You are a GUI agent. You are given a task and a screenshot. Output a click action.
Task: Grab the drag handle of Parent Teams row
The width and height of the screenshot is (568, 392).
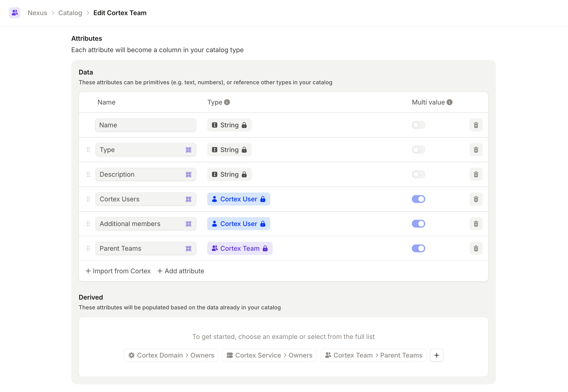pyautogui.click(x=88, y=249)
